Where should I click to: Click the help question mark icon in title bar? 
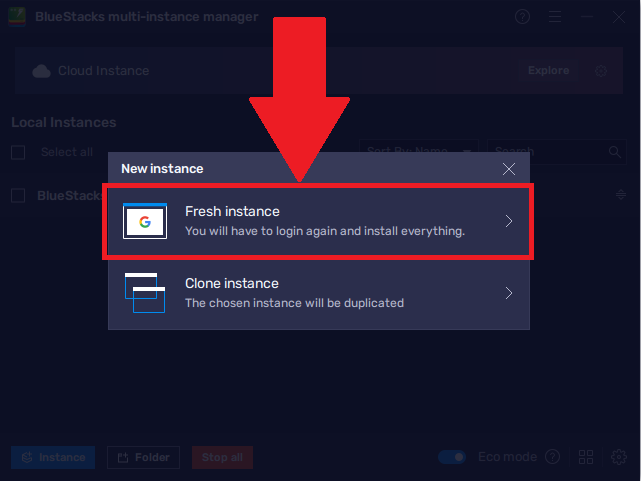click(x=522, y=17)
